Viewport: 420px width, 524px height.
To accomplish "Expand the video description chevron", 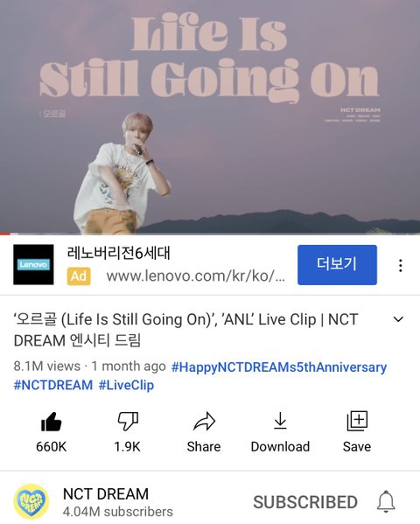I will pyautogui.click(x=398, y=319).
